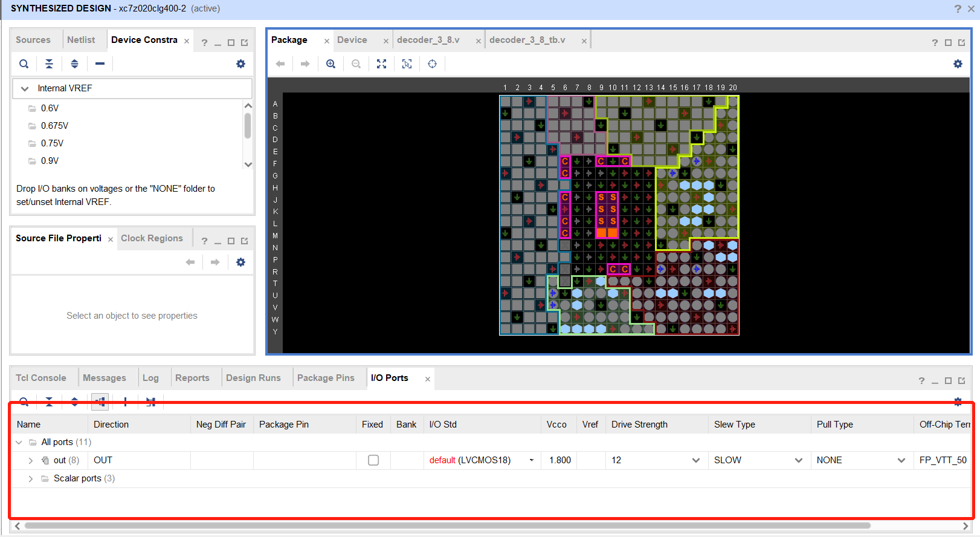Open Package view settings gear
This screenshot has height=537, width=980.
[x=958, y=63]
